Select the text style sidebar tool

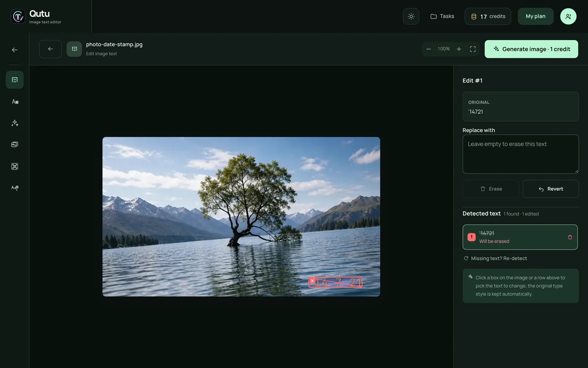click(x=15, y=102)
